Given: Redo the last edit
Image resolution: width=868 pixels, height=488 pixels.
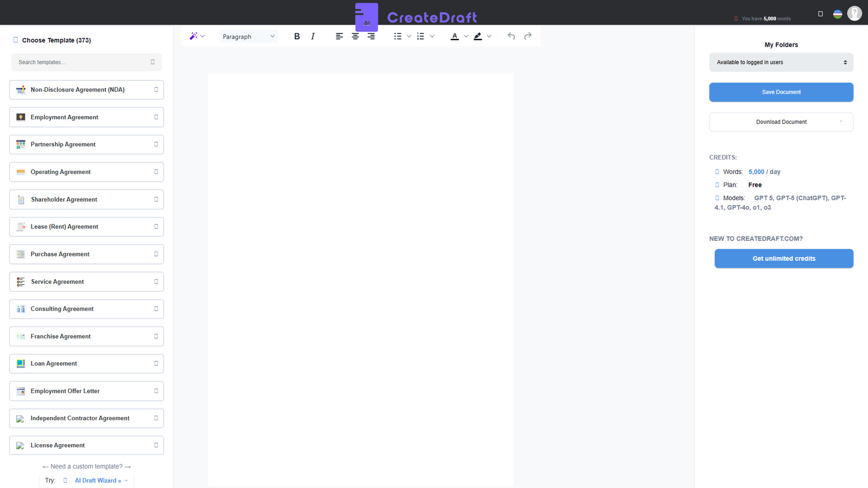Looking at the screenshot, I should (x=528, y=36).
